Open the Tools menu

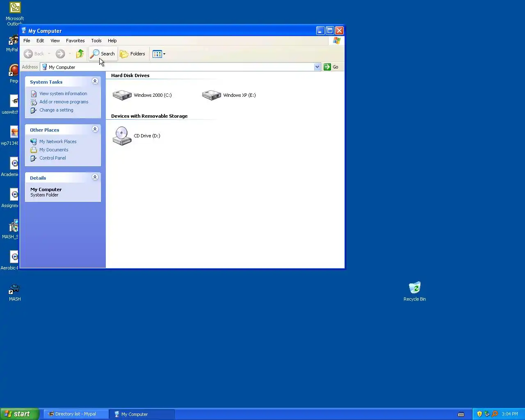[x=96, y=41]
